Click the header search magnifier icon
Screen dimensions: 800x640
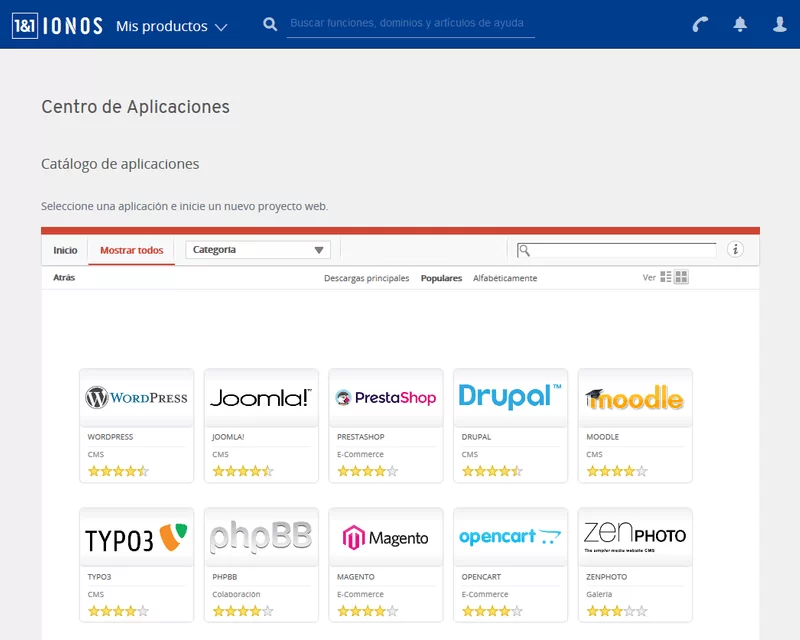(x=270, y=24)
